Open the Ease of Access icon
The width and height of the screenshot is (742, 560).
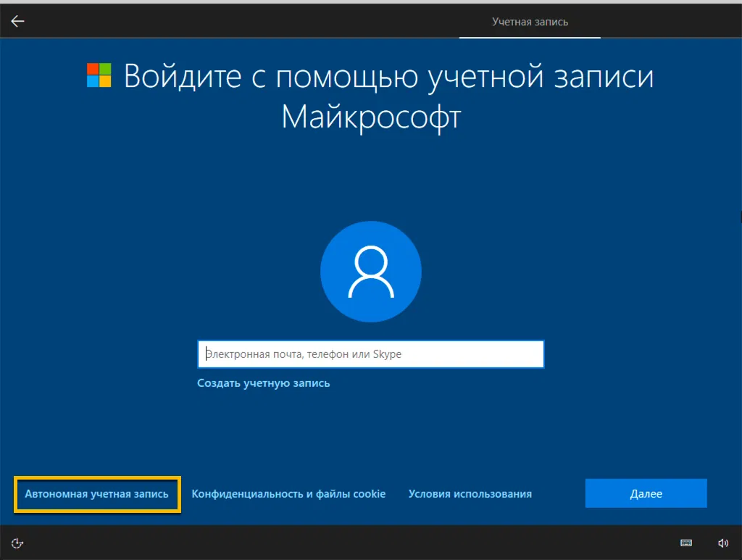(17, 543)
